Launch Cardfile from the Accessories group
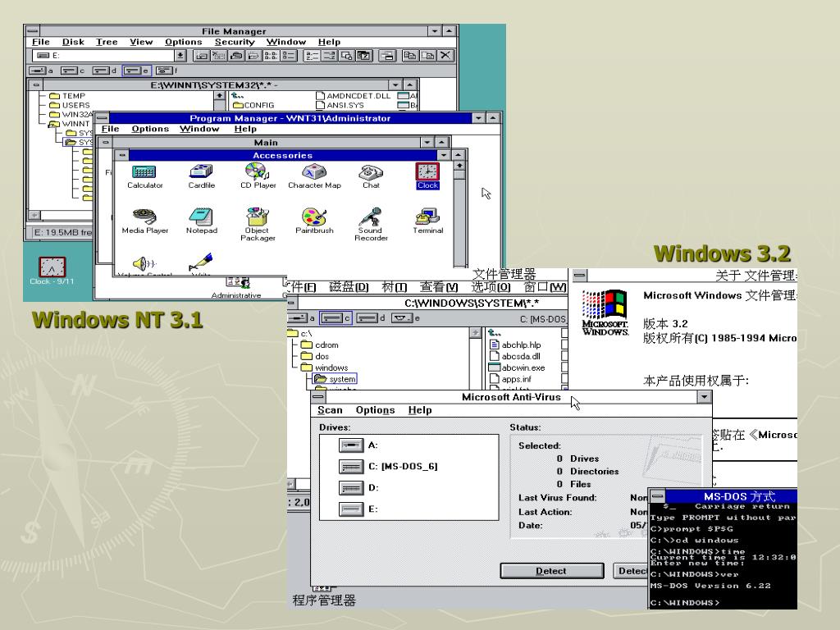This screenshot has width=840, height=630. click(202, 177)
